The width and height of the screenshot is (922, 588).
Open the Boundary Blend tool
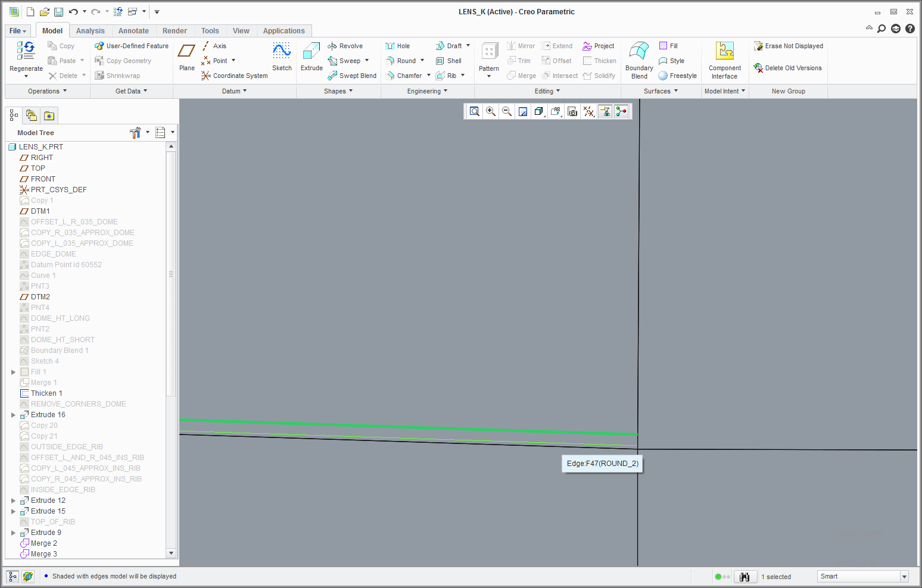(x=639, y=60)
